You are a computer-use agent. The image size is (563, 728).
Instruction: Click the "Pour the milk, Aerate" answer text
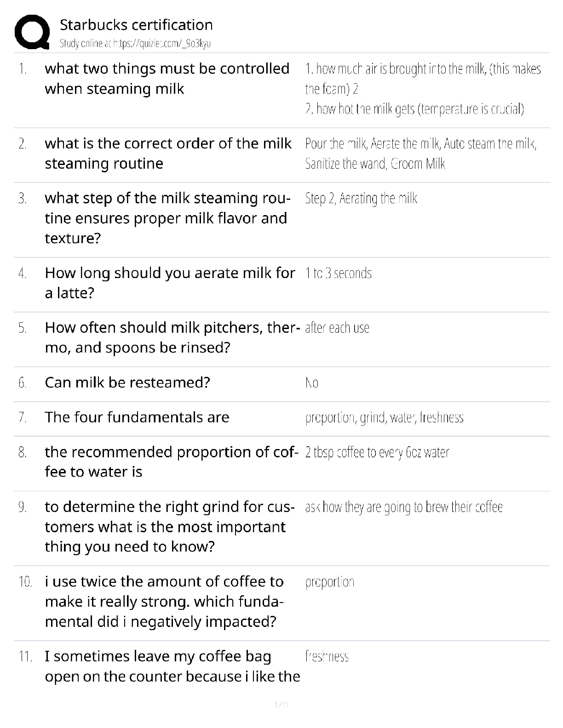420,154
